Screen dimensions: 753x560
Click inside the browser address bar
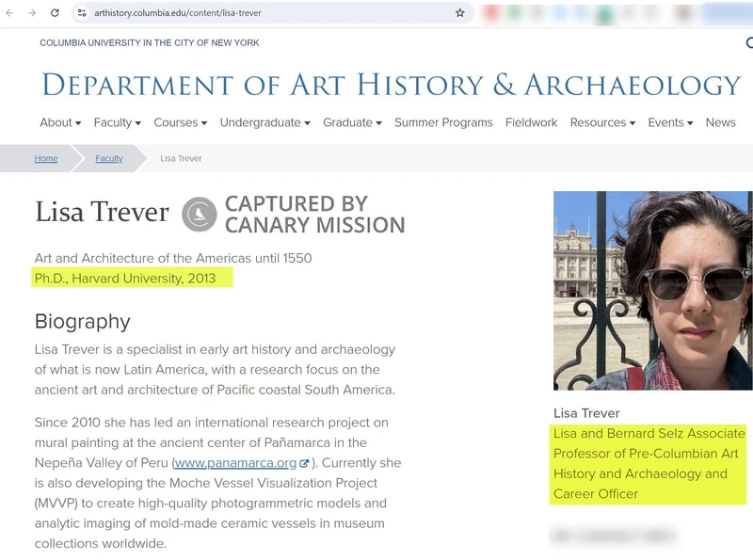coord(235,13)
